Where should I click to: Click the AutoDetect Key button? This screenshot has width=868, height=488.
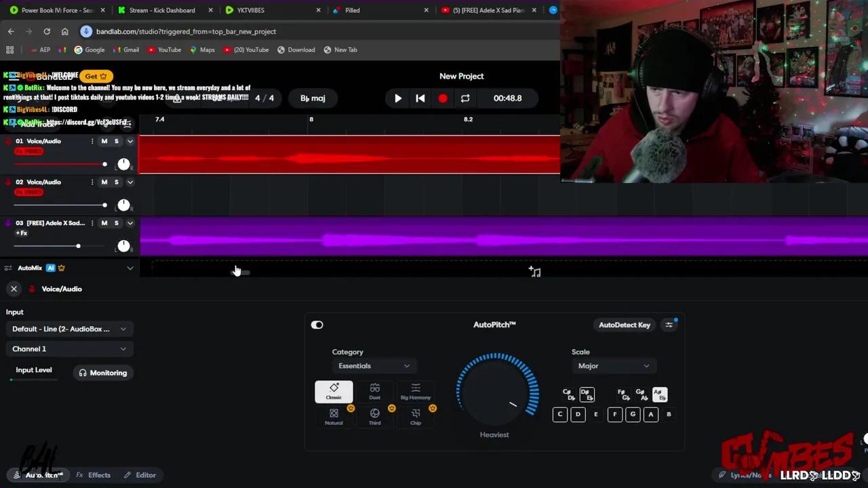[x=624, y=325]
